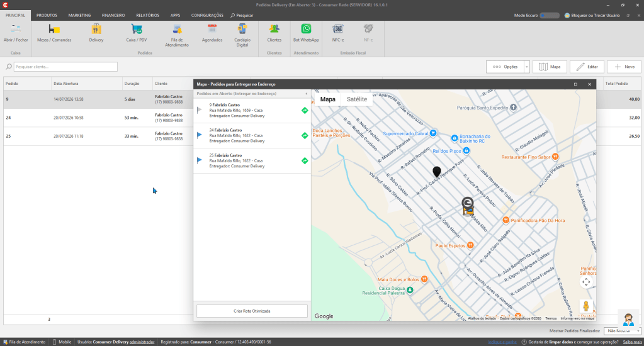Select order row 24 in table
Screen dimensions: 644x346
click(98, 118)
